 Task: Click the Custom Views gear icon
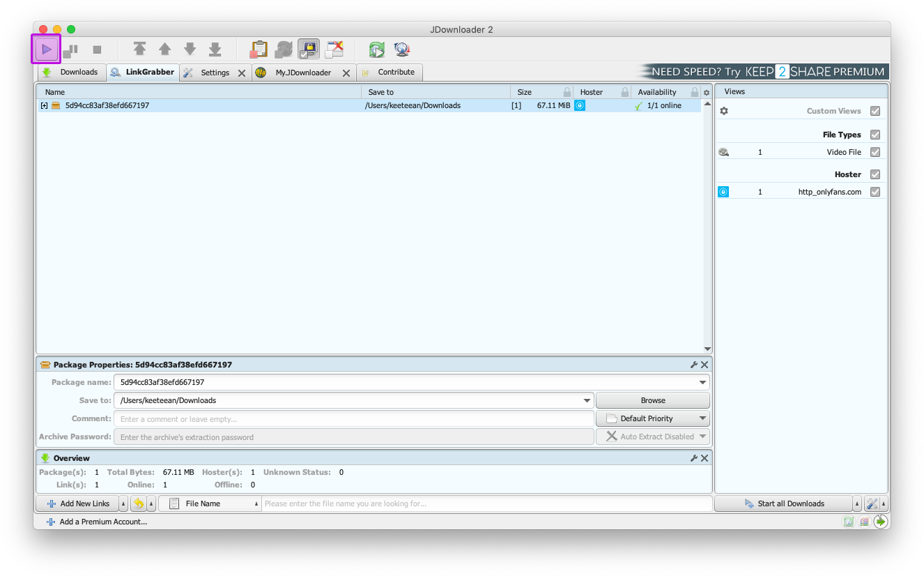724,111
